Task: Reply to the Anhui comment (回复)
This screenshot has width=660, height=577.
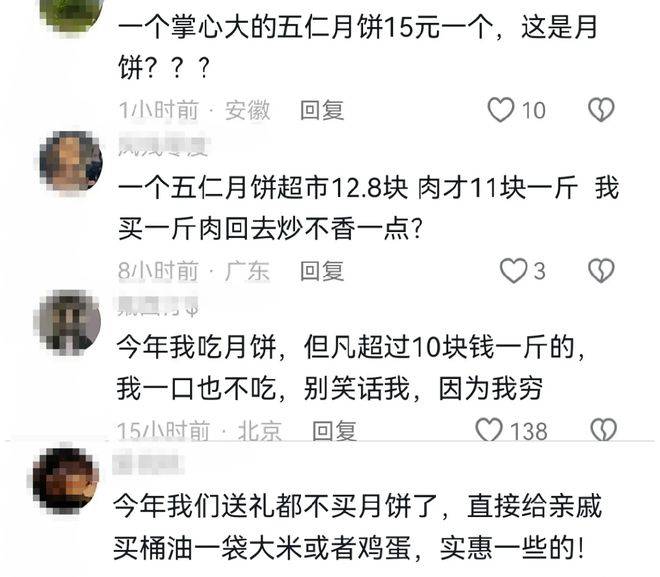Action: pyautogui.click(x=322, y=110)
